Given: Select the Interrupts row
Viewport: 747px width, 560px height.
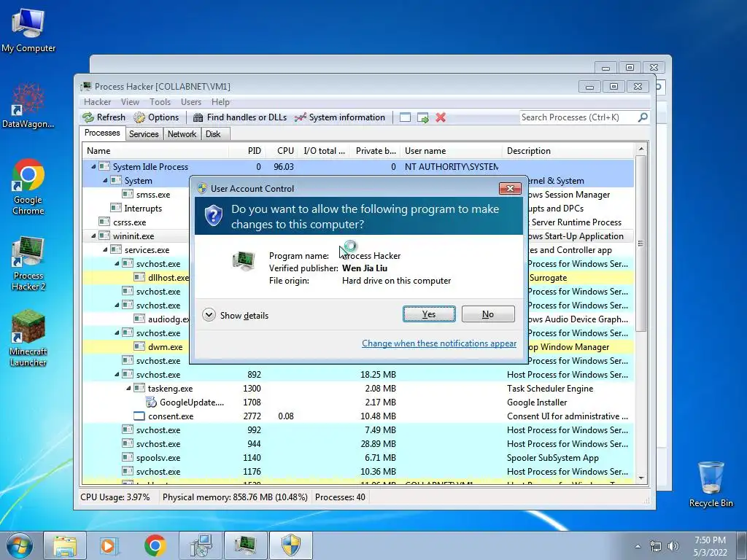Looking at the screenshot, I should click(136, 208).
